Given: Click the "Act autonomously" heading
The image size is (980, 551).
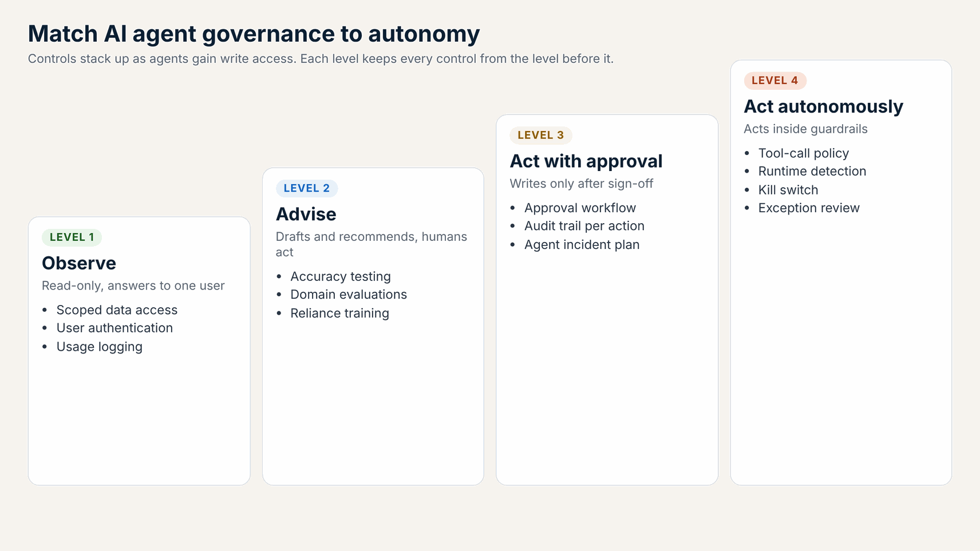Looking at the screenshot, I should 824,106.
